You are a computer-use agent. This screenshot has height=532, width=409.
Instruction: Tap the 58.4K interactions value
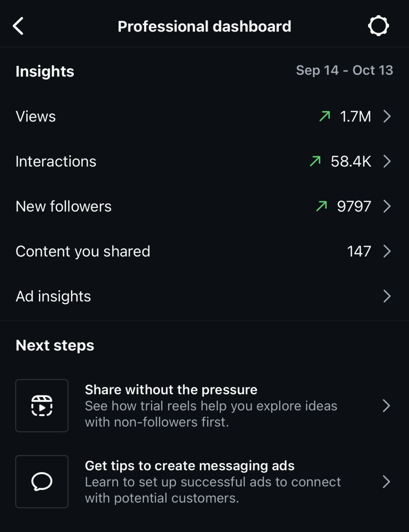351,161
